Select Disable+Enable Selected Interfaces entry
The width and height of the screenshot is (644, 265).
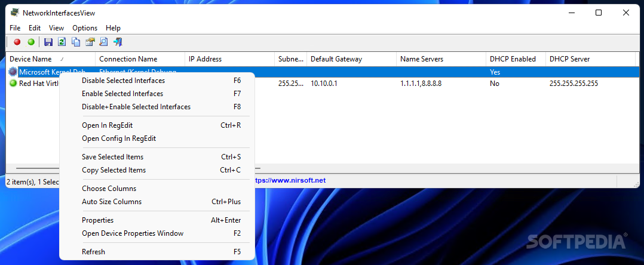(x=157, y=107)
